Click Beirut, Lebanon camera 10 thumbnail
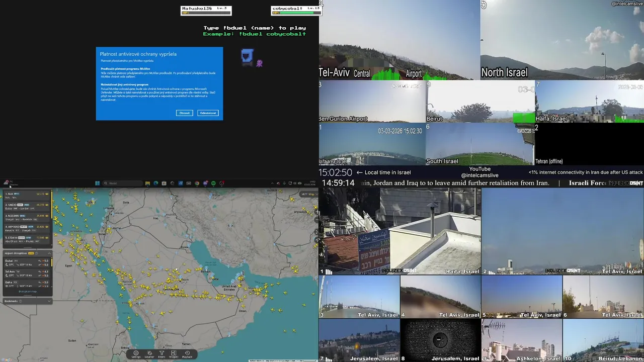This screenshot has height=362, width=644. [603, 340]
